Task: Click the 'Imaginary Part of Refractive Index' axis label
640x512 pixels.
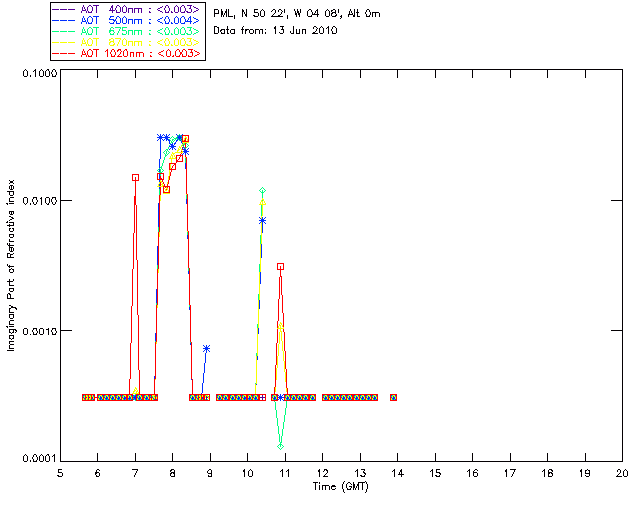Action: coord(11,265)
